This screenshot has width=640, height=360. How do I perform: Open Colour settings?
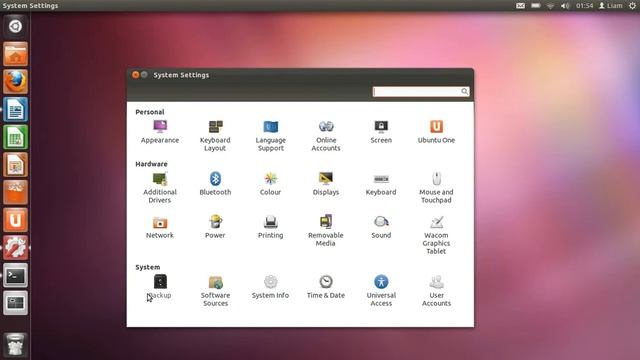270,184
